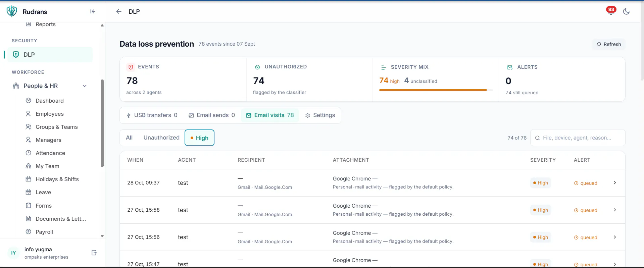Open DLP via its shield icon

[x=16, y=54]
